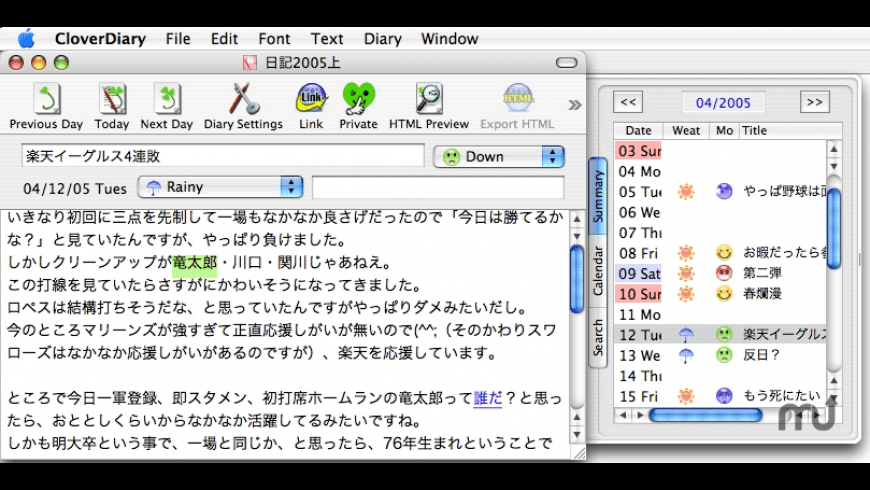Click sunny icon in 08 Fri row
The width and height of the screenshot is (870, 490).
tap(686, 253)
